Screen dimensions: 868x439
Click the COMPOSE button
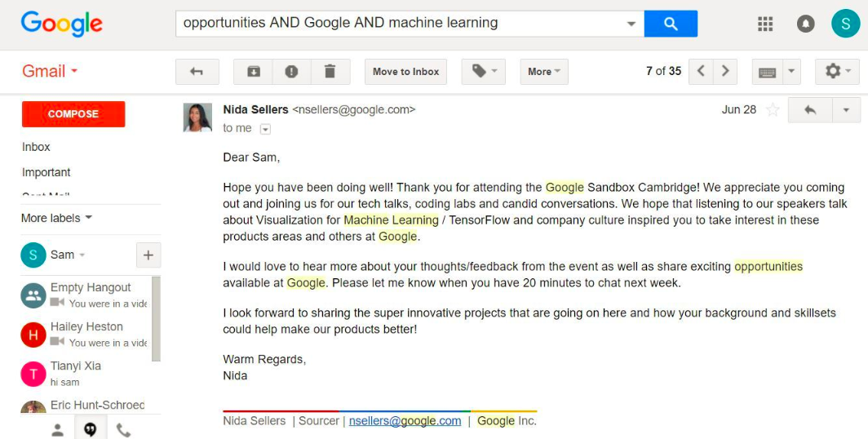click(x=73, y=114)
